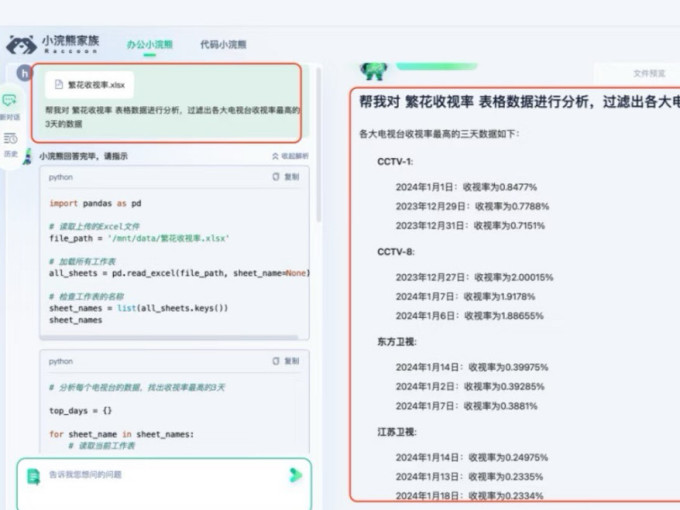Open the 繁花收视率.xlsx file attachment

coord(89,85)
